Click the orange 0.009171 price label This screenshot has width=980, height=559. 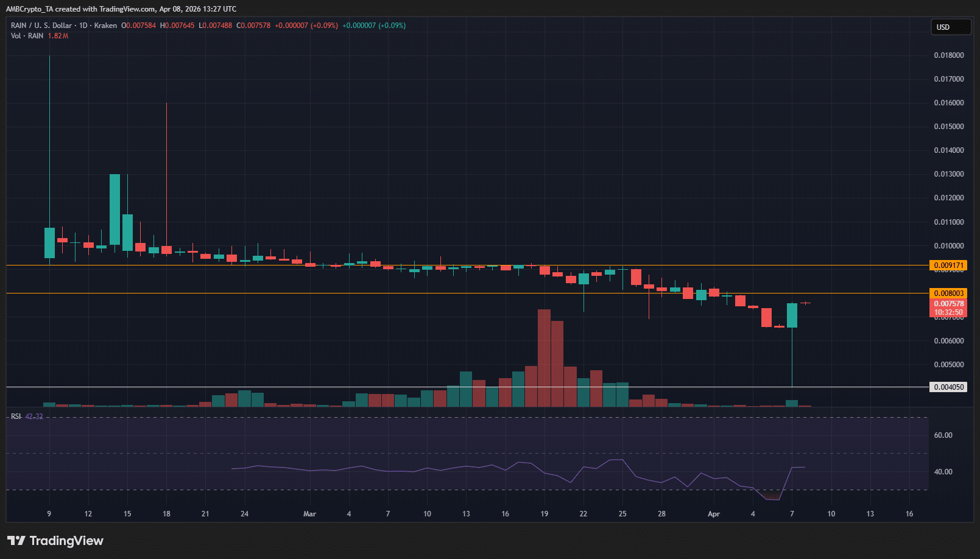click(948, 265)
